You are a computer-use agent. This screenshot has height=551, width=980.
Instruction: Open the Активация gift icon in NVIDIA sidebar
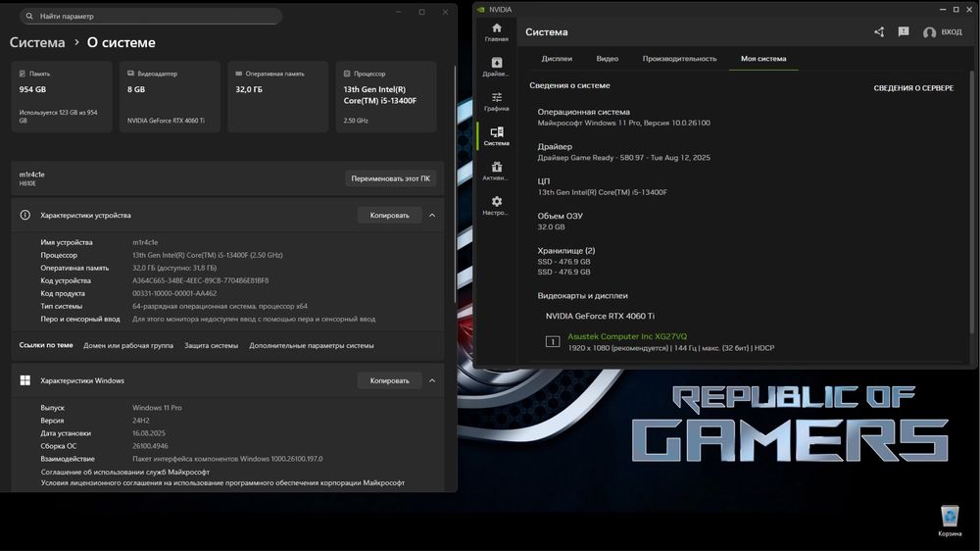pyautogui.click(x=496, y=167)
